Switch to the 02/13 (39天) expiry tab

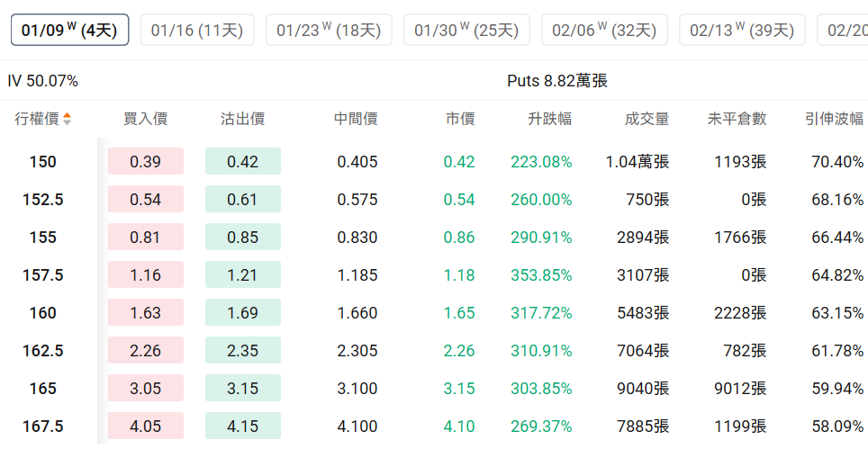pyautogui.click(x=742, y=31)
